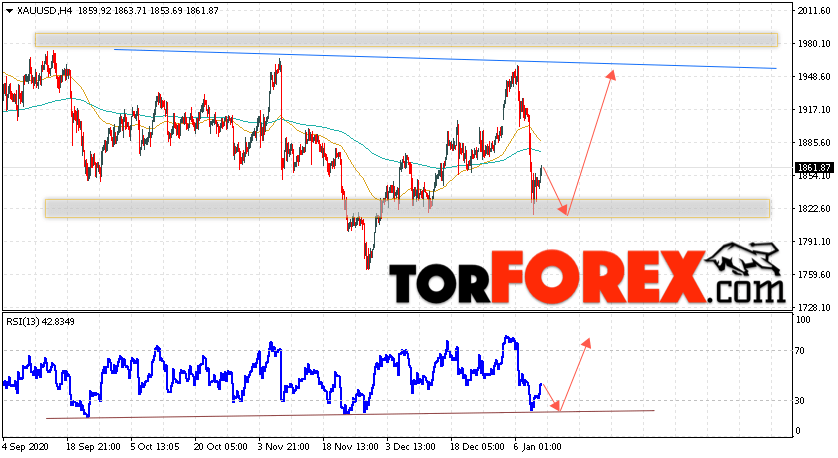Click the RSI scale value 30
Image resolution: width=838 pixels, height=458 pixels.
[800, 400]
